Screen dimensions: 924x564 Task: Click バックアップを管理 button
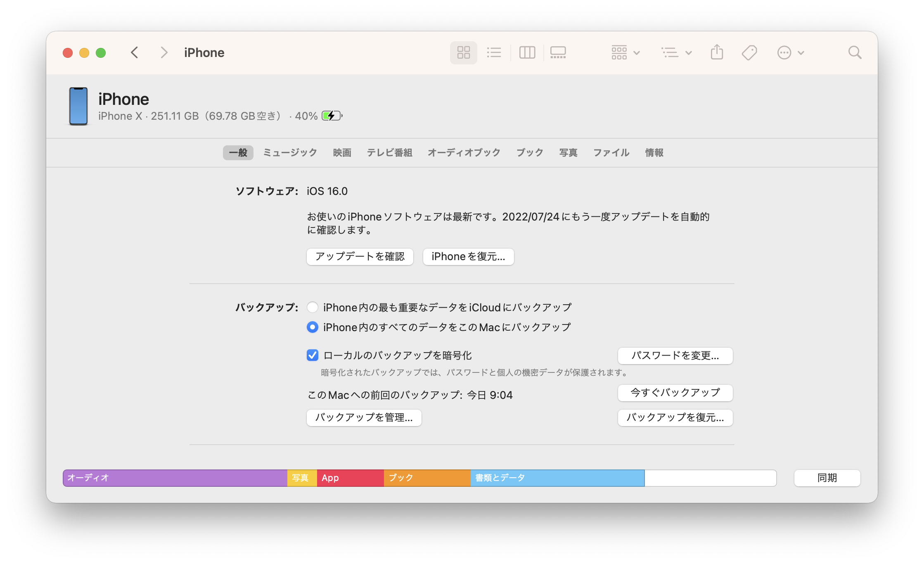[x=364, y=417]
